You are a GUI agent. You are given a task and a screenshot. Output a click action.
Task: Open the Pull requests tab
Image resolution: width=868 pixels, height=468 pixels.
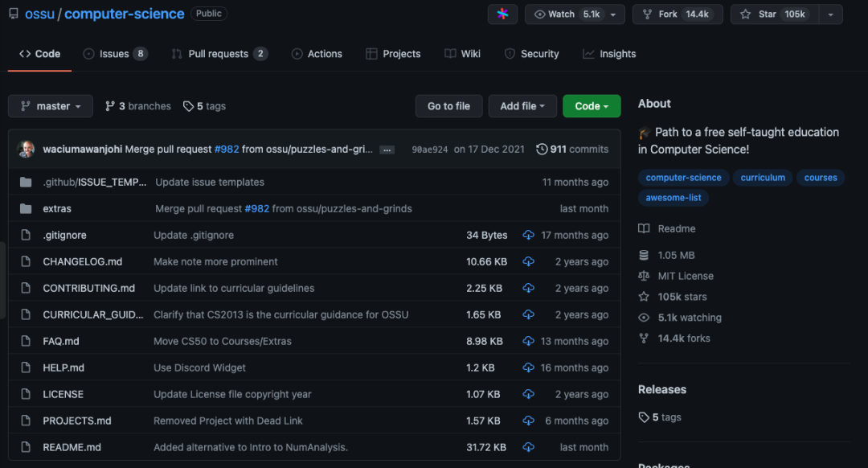[x=219, y=54]
